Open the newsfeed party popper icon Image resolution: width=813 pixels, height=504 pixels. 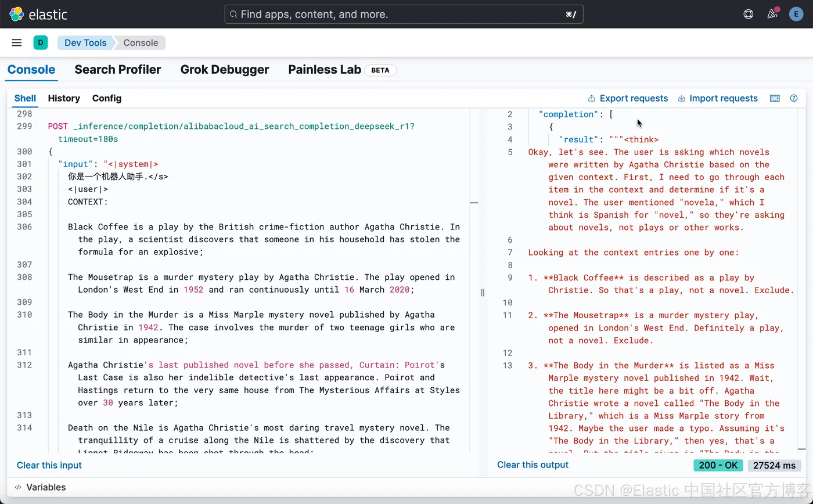coord(772,14)
